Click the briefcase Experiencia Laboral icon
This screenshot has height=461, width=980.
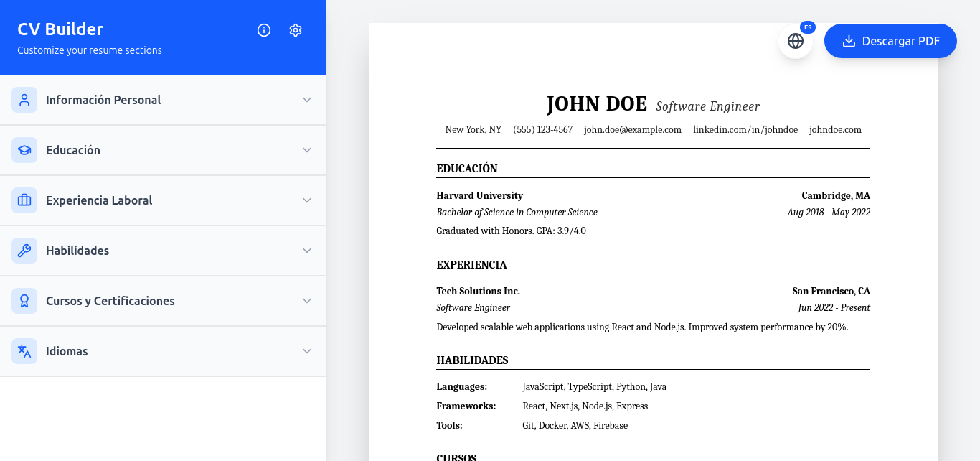pos(24,200)
